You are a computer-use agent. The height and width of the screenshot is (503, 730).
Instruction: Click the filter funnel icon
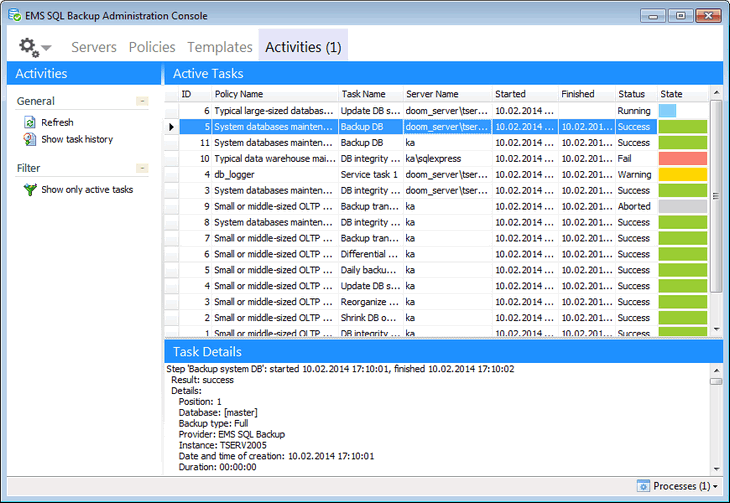30,189
